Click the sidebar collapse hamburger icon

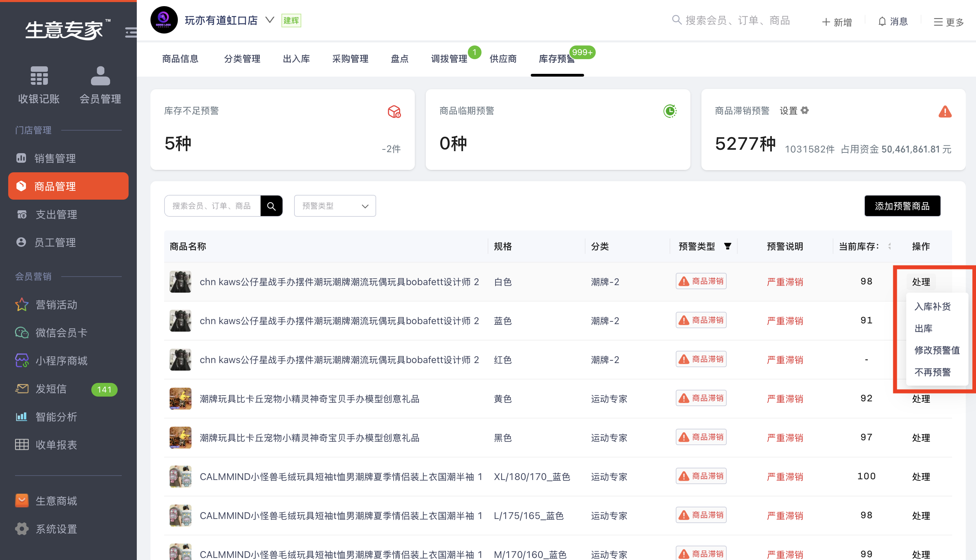[x=131, y=32]
